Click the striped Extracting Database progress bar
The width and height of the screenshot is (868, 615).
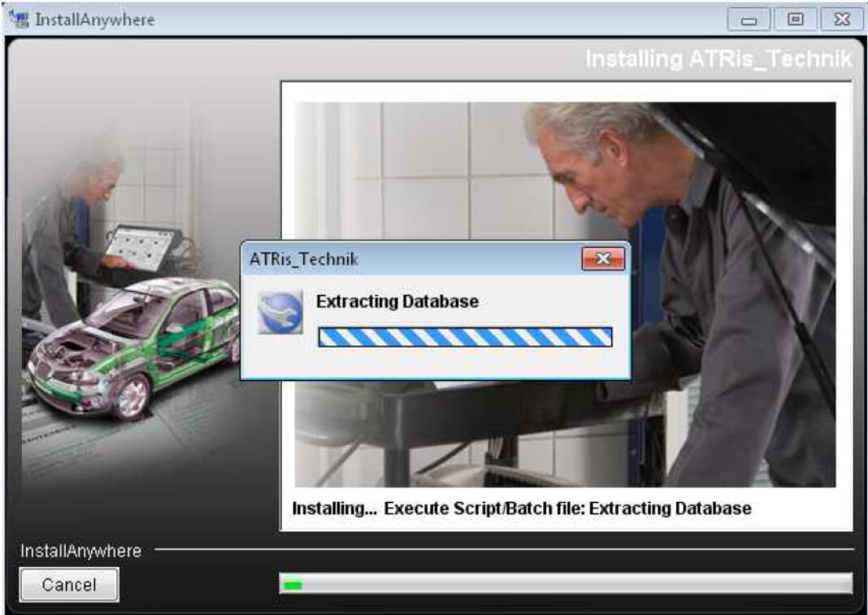465,337
